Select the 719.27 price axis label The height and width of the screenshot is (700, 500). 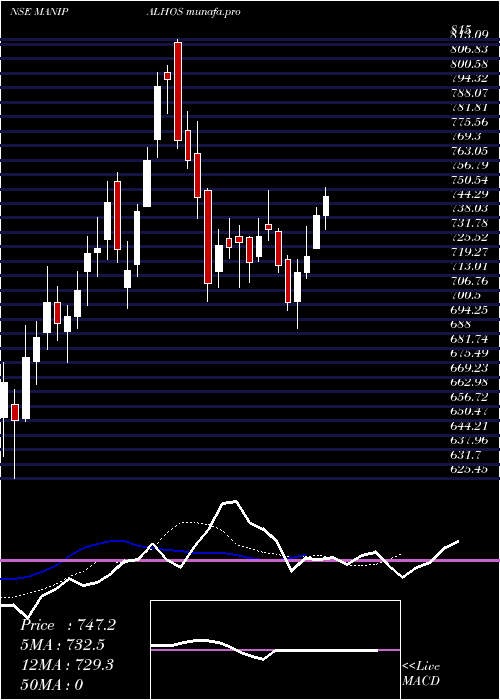click(x=469, y=252)
